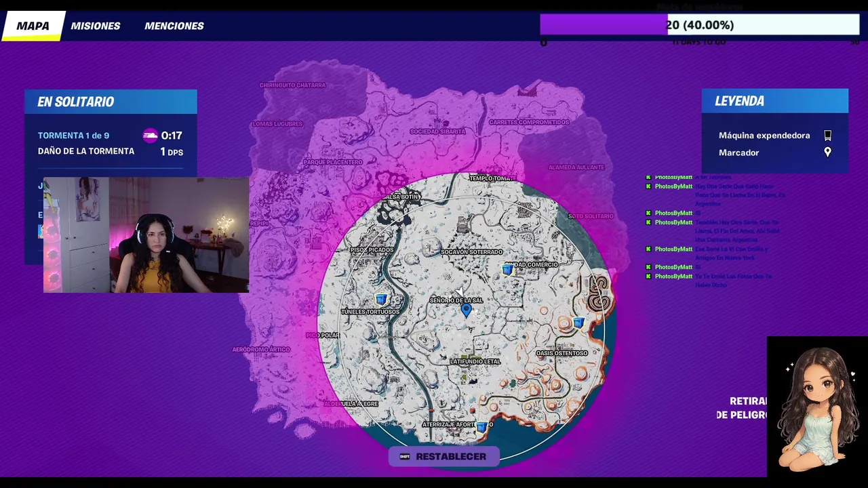Click Templo Tomate map label
868x488 pixels.
pos(494,178)
